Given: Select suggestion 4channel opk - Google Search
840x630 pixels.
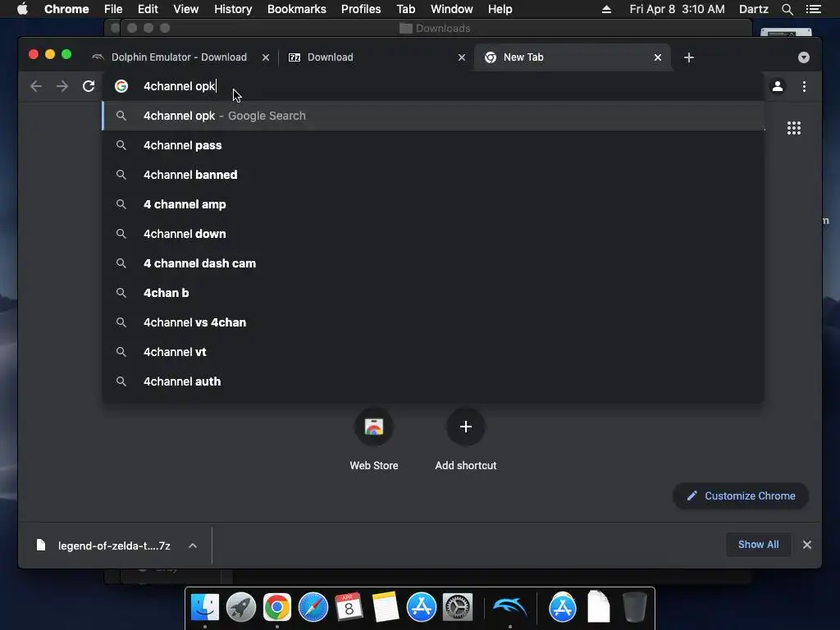Looking at the screenshot, I should [x=434, y=116].
